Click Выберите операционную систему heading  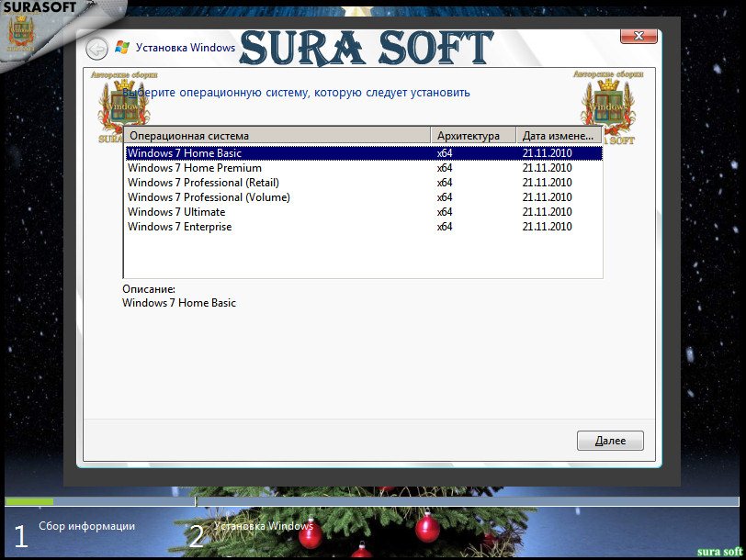click(296, 93)
